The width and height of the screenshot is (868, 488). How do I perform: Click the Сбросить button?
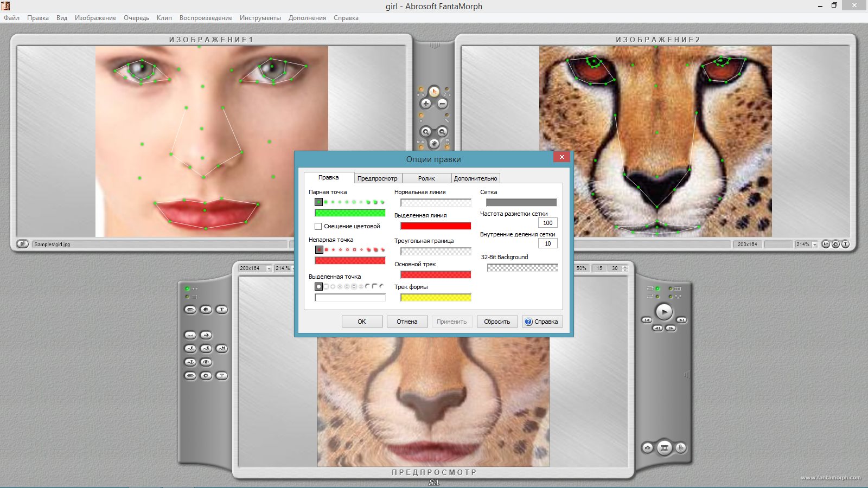click(497, 322)
